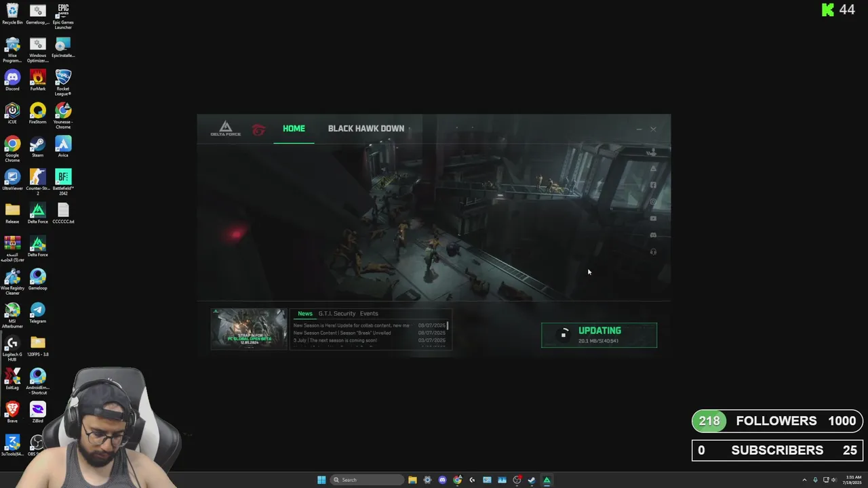The image size is (868, 488).
Task: Open the Avica desktop icon
Action: pos(63,147)
